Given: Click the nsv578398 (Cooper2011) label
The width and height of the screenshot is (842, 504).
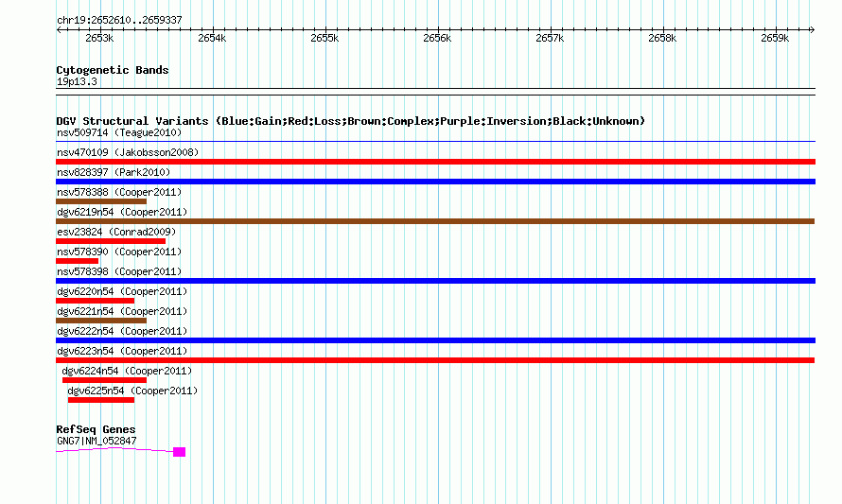Looking at the screenshot, I should [119, 271].
